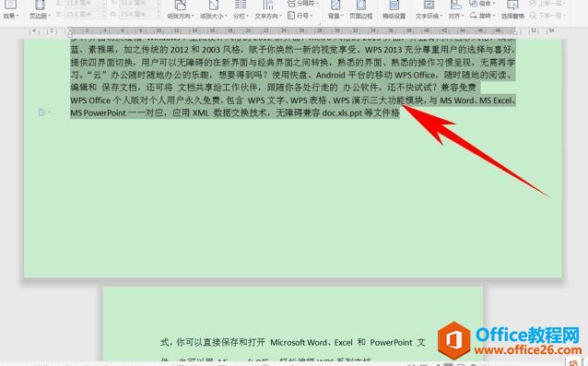Click the word "Android" in the document
This screenshot has width=588, height=366.
pyautogui.click(x=330, y=75)
